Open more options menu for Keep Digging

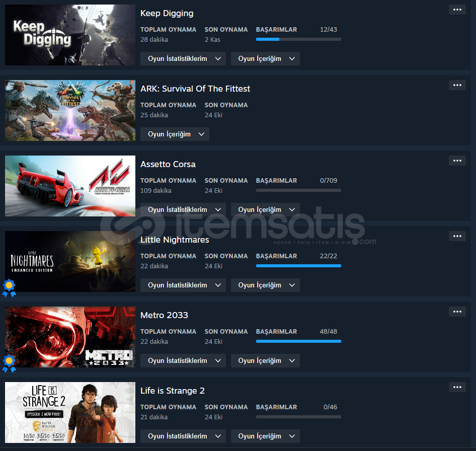coord(457,10)
